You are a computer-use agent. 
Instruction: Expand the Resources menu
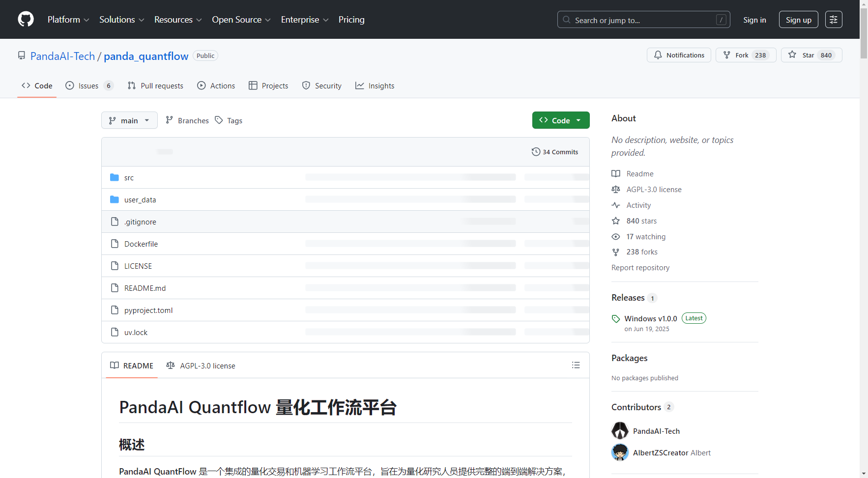coord(178,20)
